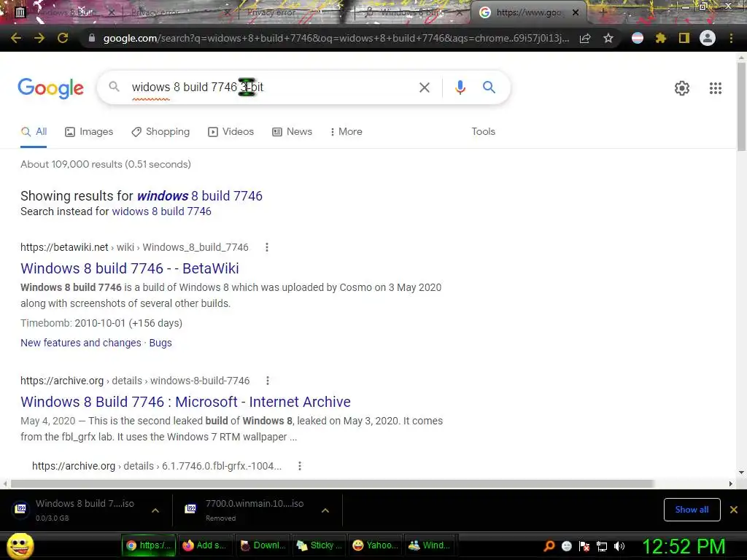Click the horizontal scrollbar right arrow
The height and width of the screenshot is (560, 747).
731,483
